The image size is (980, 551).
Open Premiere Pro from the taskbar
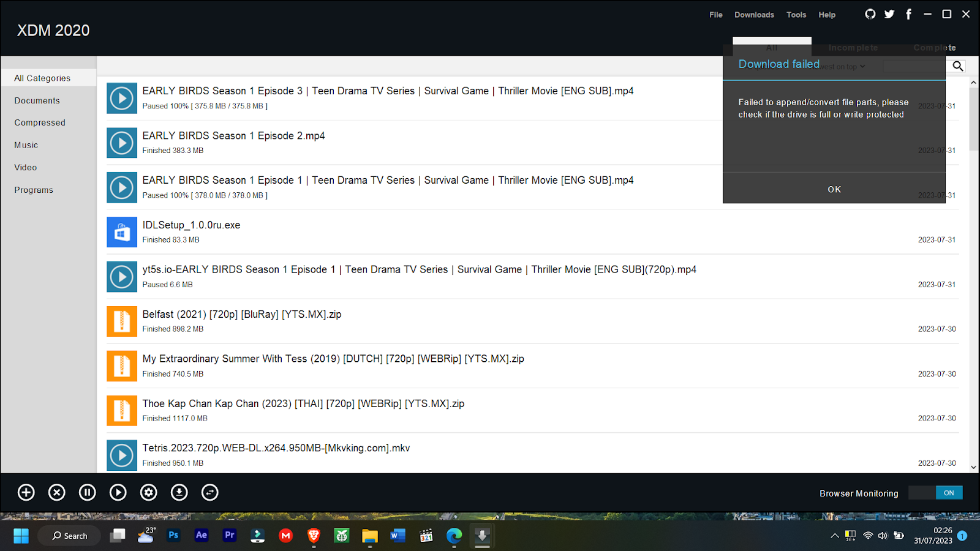[230, 535]
